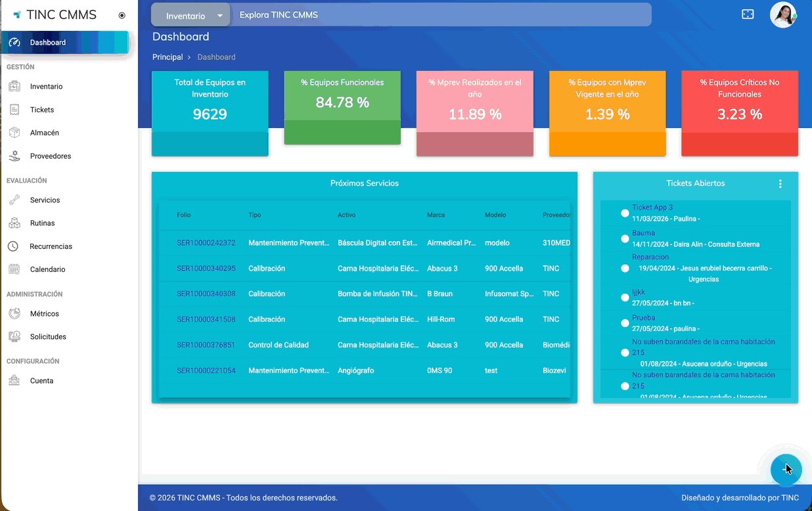Screen dimensions: 812x511
Task: Click the orange Equipos con Mprev Vigente card
Action: (x=608, y=113)
